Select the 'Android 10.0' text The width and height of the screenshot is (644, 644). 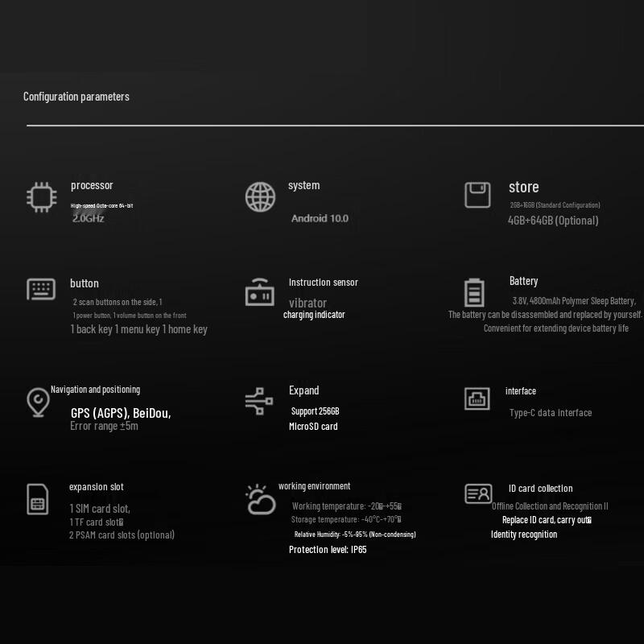click(x=320, y=218)
